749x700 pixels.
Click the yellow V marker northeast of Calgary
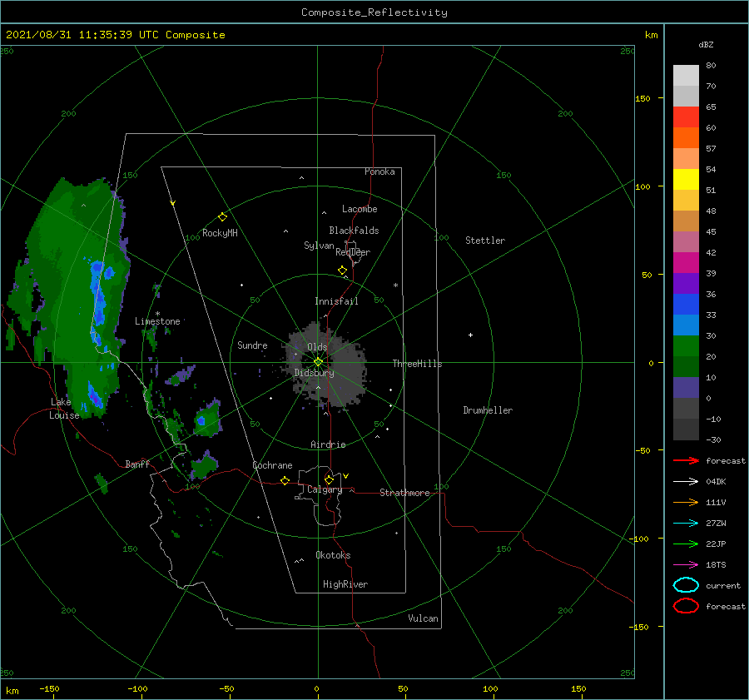click(x=346, y=476)
